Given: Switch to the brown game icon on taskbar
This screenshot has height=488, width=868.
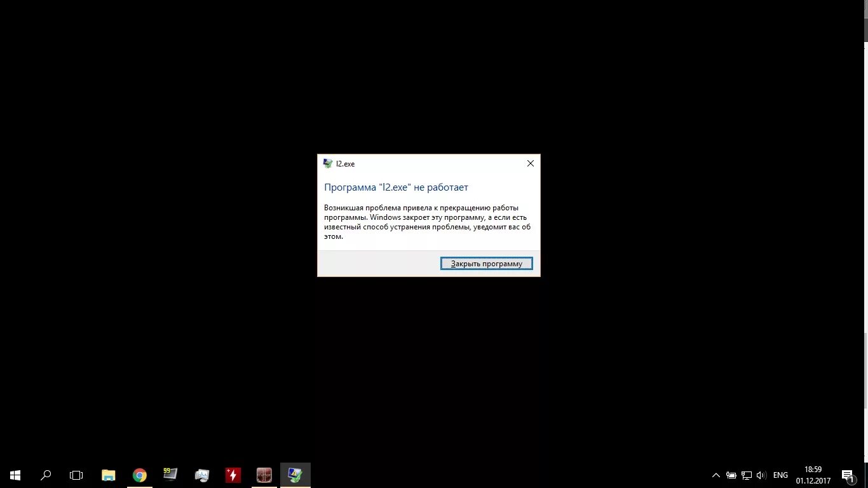Looking at the screenshot, I should coord(264,475).
